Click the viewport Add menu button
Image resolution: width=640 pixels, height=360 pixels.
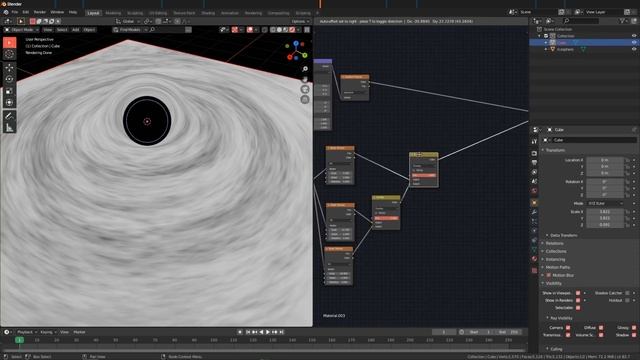[76, 30]
